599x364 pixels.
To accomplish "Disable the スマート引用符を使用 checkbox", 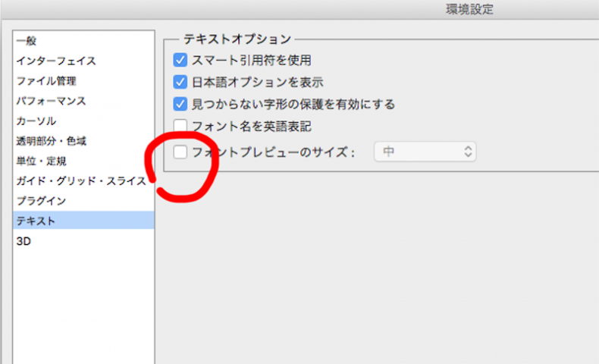I will point(180,60).
